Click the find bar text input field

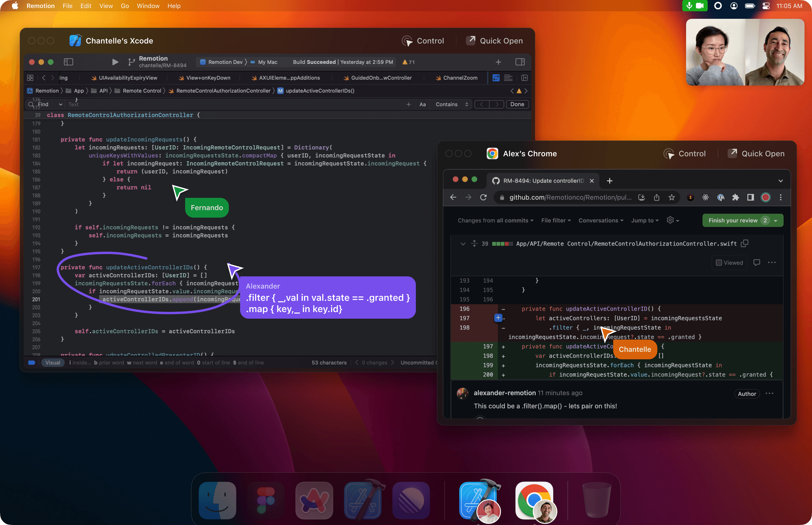[x=235, y=104]
